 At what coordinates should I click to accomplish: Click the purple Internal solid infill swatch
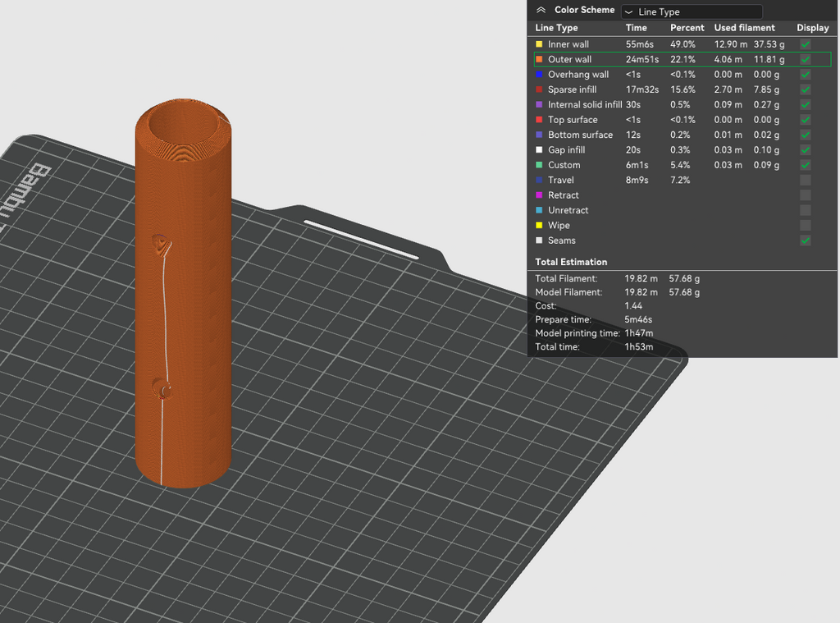pos(539,104)
